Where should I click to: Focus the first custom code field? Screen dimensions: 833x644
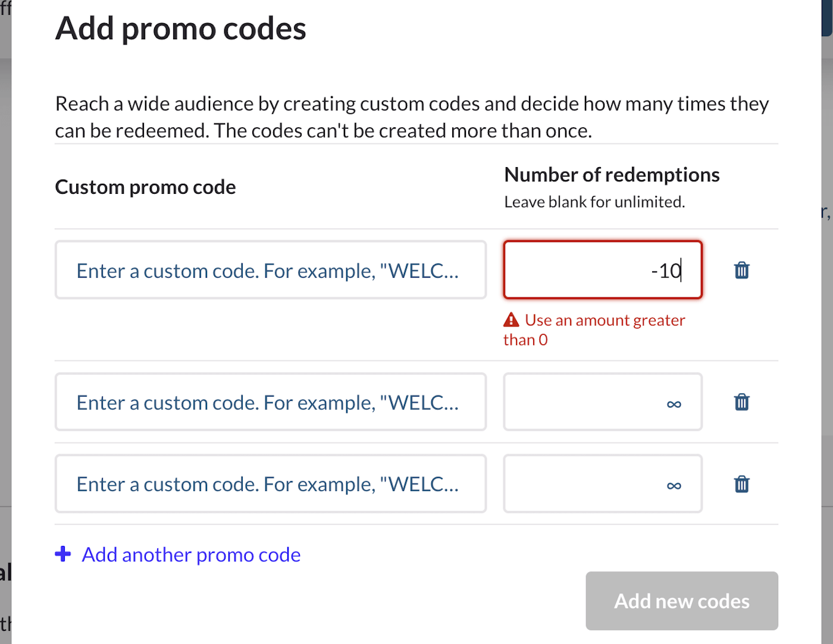point(270,270)
